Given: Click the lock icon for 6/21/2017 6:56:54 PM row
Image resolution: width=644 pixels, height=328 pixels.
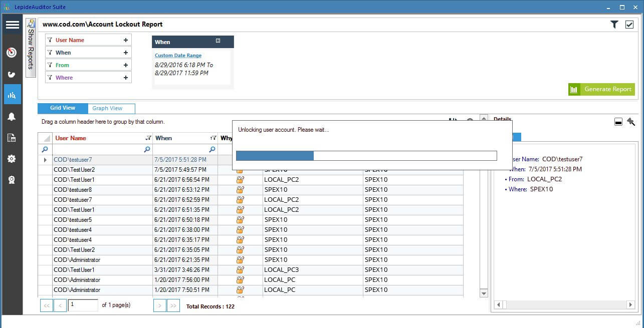Looking at the screenshot, I should click(240, 180).
